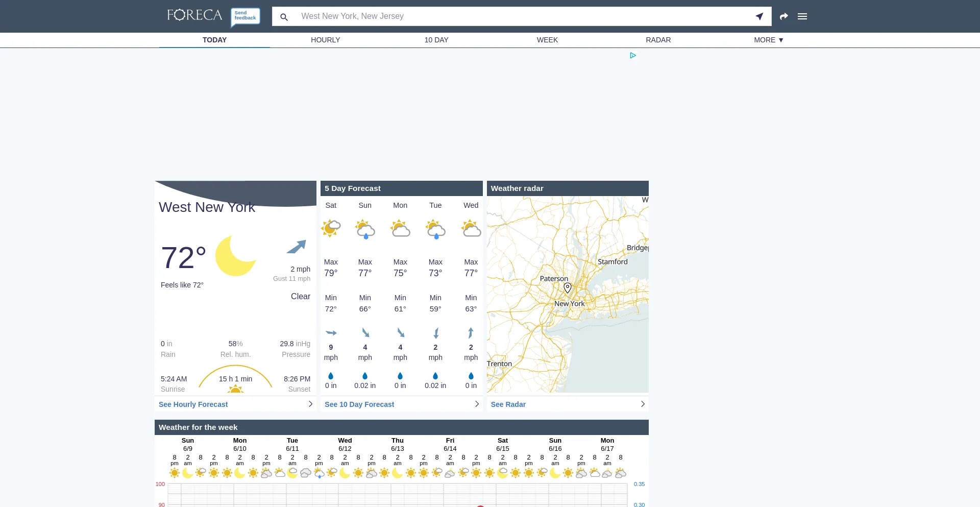Click Paterson label on the map

(x=554, y=279)
